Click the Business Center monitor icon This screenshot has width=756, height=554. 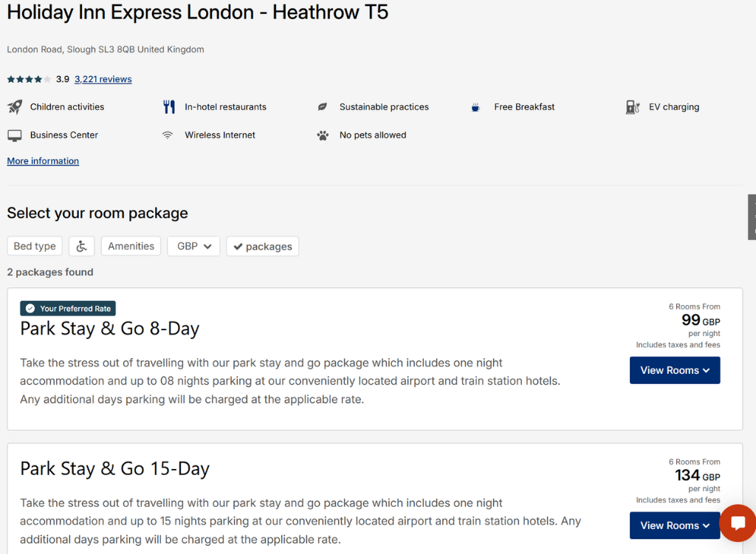click(15, 135)
